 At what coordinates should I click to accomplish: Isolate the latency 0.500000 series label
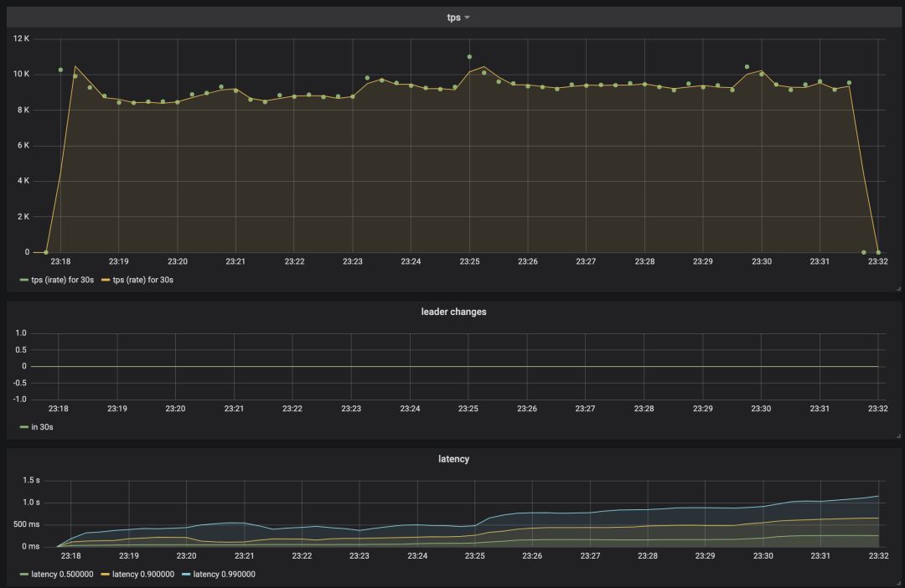click(x=63, y=575)
